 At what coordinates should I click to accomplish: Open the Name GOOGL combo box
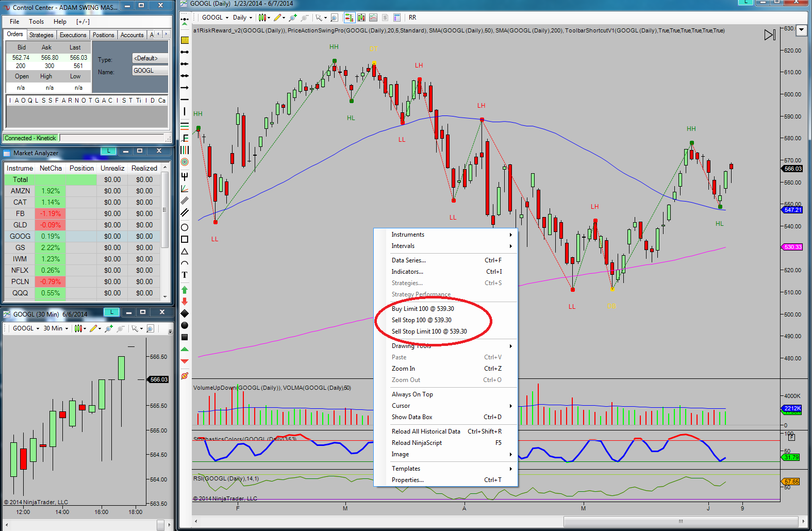[150, 71]
